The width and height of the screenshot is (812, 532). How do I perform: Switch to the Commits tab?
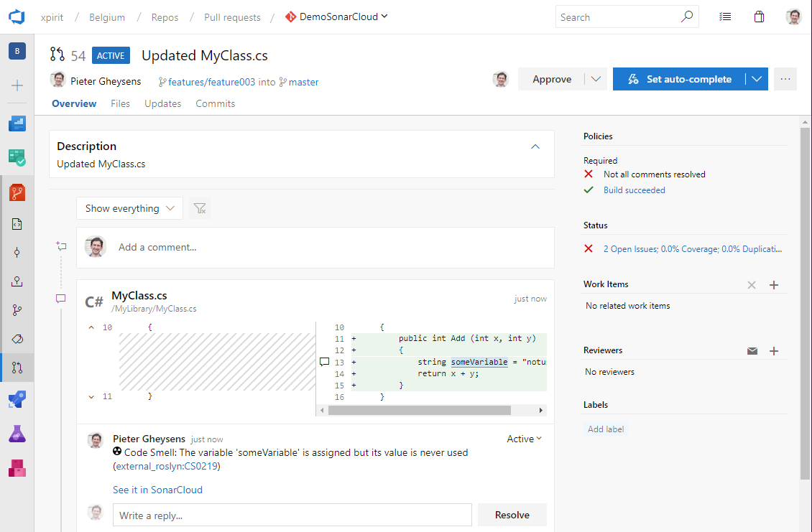[x=216, y=103]
